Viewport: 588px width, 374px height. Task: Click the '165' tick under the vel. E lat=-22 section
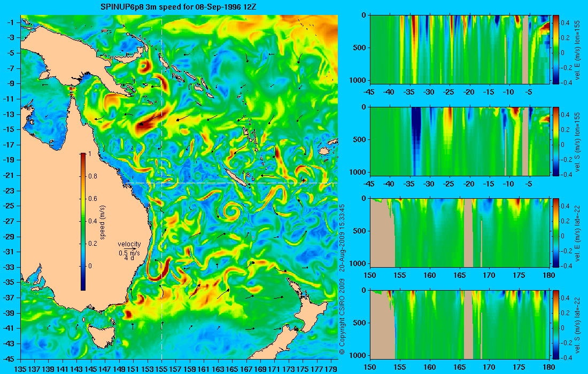460,276
